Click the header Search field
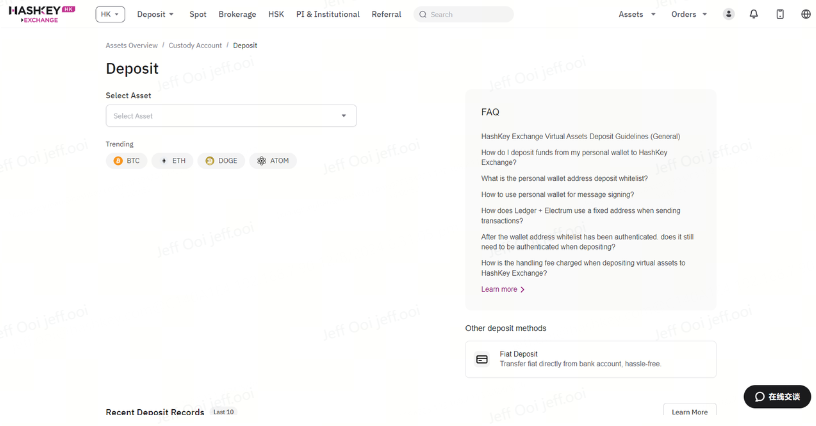816x426 pixels. coord(463,14)
